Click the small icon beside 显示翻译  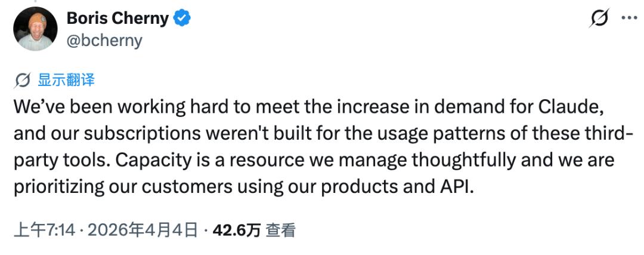click(23, 80)
